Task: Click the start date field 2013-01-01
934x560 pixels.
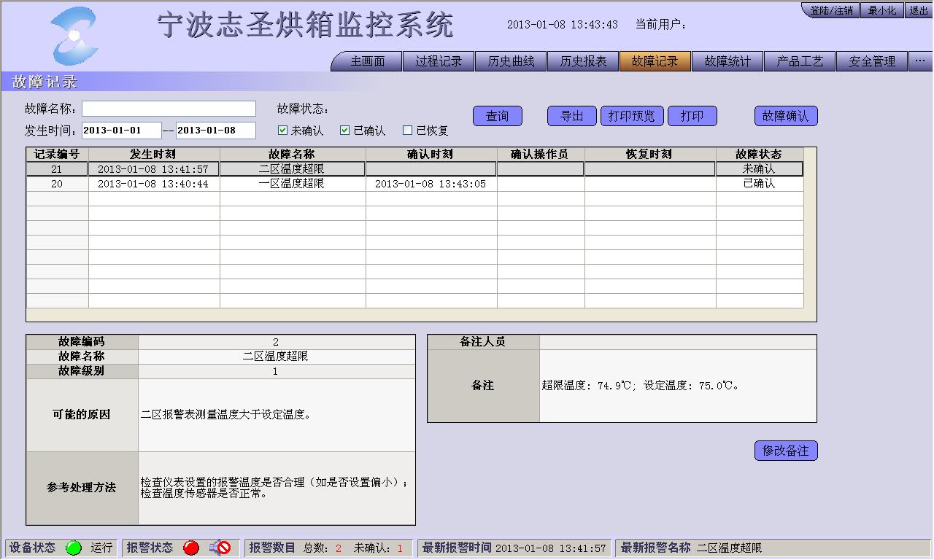Action: coord(121,131)
